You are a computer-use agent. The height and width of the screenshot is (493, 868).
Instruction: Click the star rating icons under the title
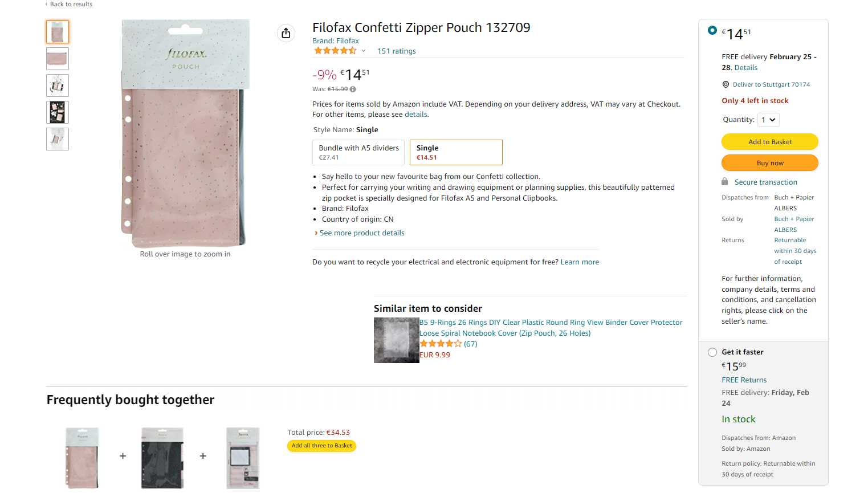pos(335,51)
